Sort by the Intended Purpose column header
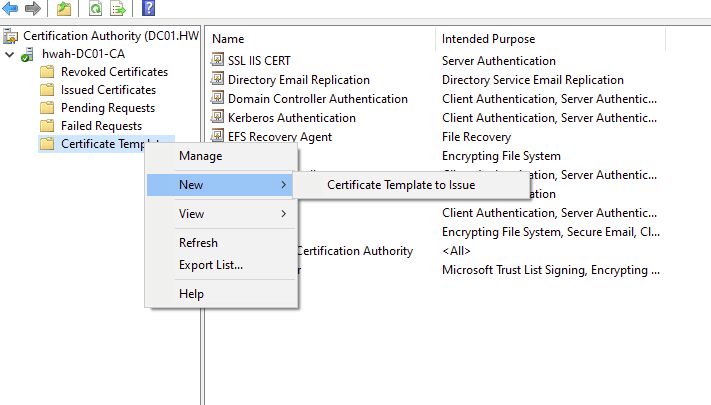 tap(488, 39)
